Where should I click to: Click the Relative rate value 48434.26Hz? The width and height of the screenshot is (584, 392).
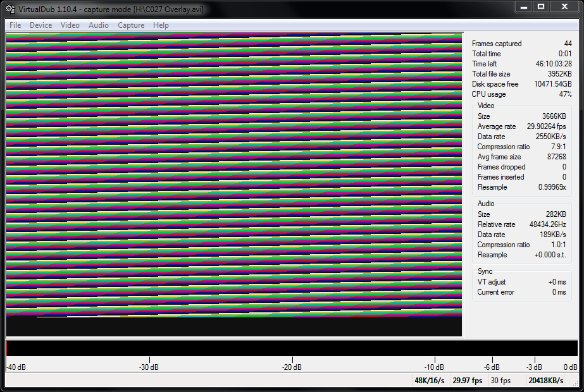[547, 224]
